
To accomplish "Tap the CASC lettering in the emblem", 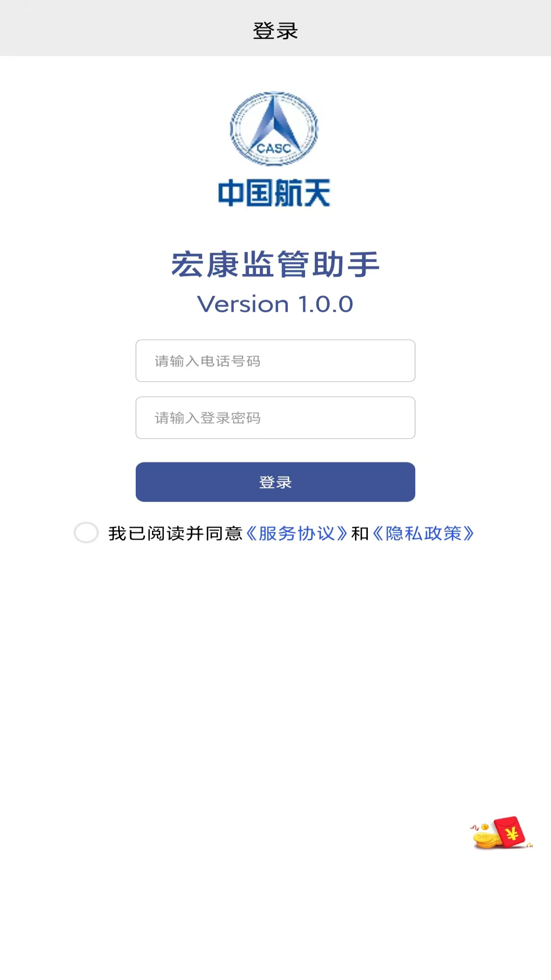I will pyautogui.click(x=274, y=148).
